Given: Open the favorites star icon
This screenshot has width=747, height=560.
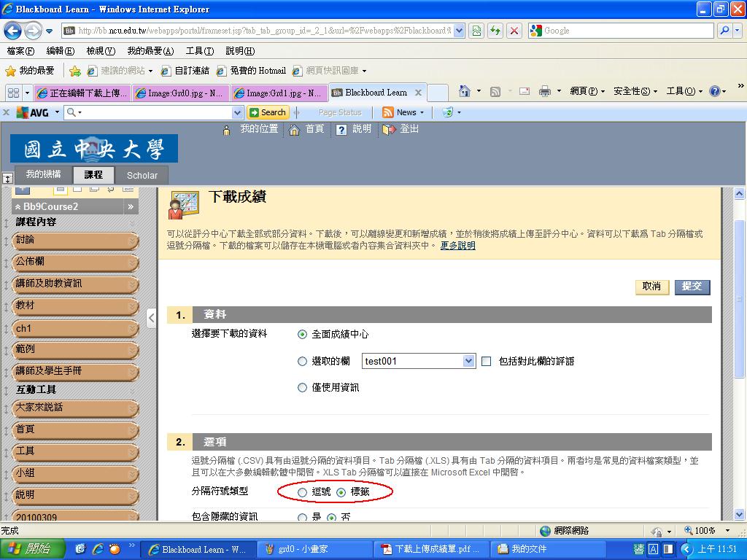Looking at the screenshot, I should tap(11, 71).
